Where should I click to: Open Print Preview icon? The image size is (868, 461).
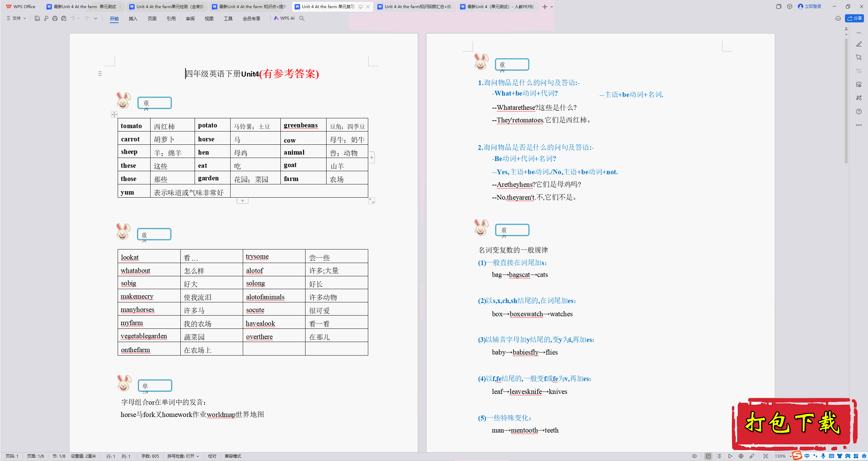point(64,18)
